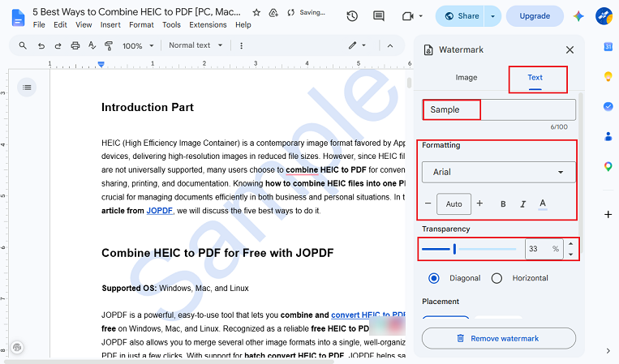This screenshot has width=619, height=364.
Task: Open the Tools menu
Action: [x=171, y=25]
